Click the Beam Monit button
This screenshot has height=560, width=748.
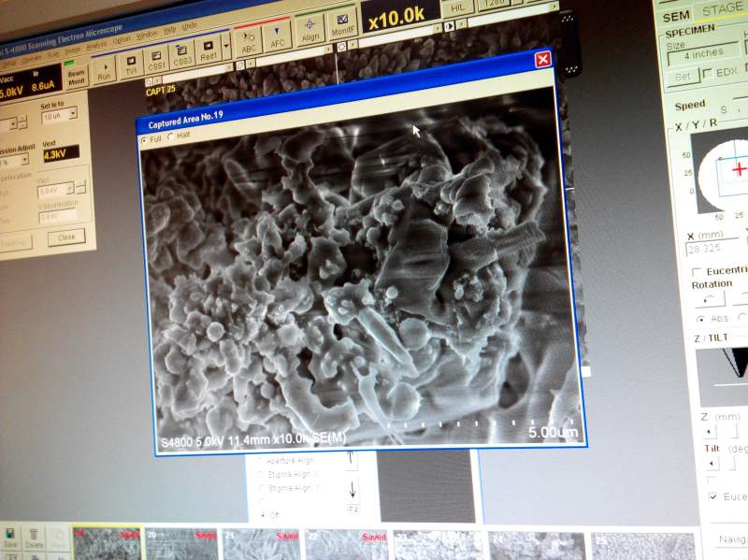coord(77,78)
